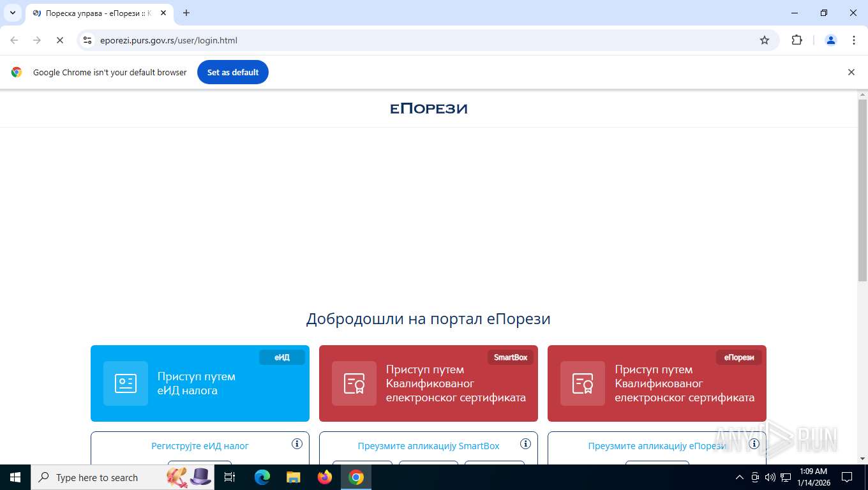Expand the Chrome tab search dropdown
868x490 pixels.
[x=12, y=13]
